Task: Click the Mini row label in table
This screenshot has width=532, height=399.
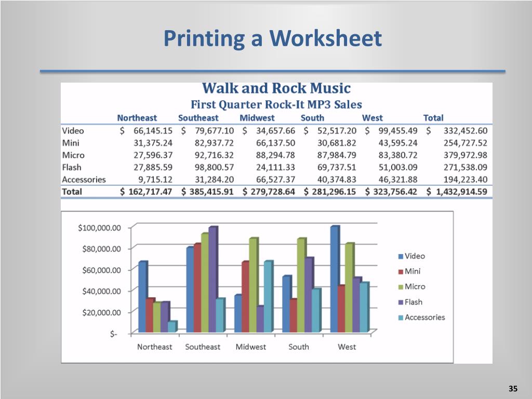Action: click(70, 143)
